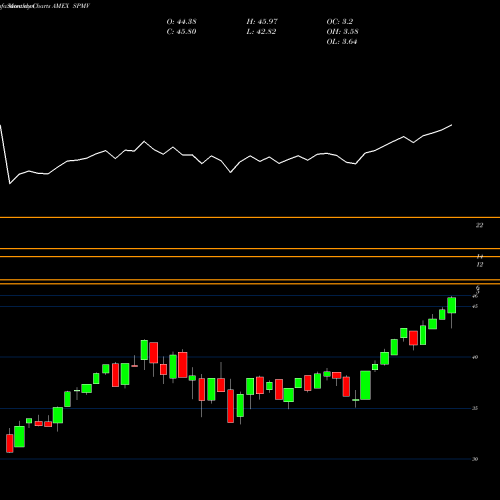The height and width of the screenshot is (500, 500).
Task: Click the low price value L: 42.82
Action: coord(261,32)
